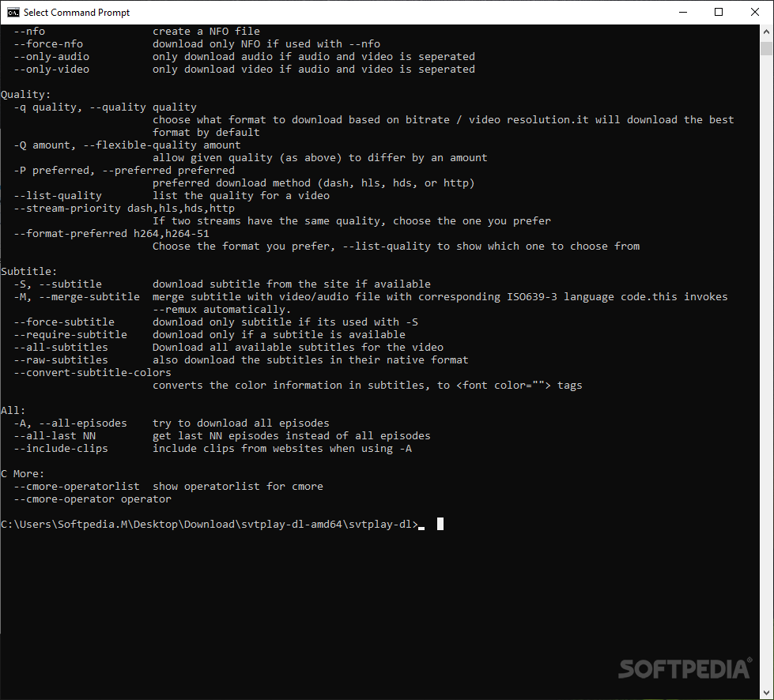Click the '--list-quality' option text
The height and width of the screenshot is (700, 774).
(x=58, y=196)
